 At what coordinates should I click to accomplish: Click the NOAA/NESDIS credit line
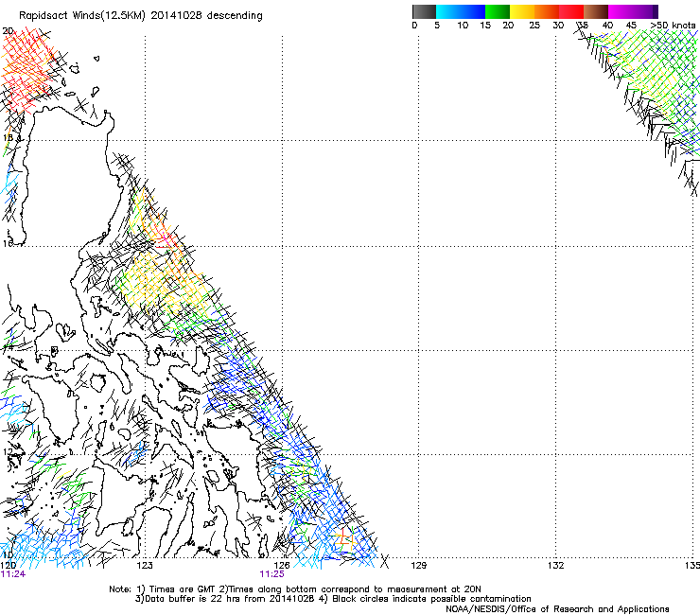(x=557, y=609)
